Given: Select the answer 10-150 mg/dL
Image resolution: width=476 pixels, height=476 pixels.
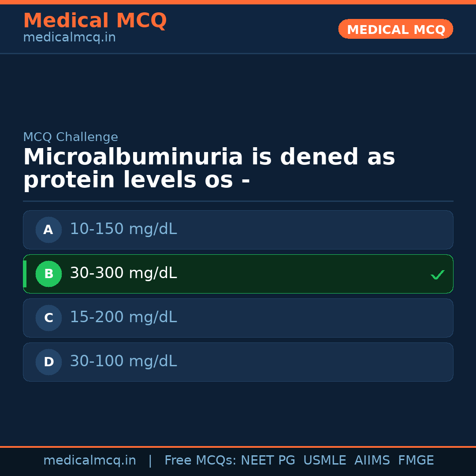Looking at the screenshot, I should 123,229.
